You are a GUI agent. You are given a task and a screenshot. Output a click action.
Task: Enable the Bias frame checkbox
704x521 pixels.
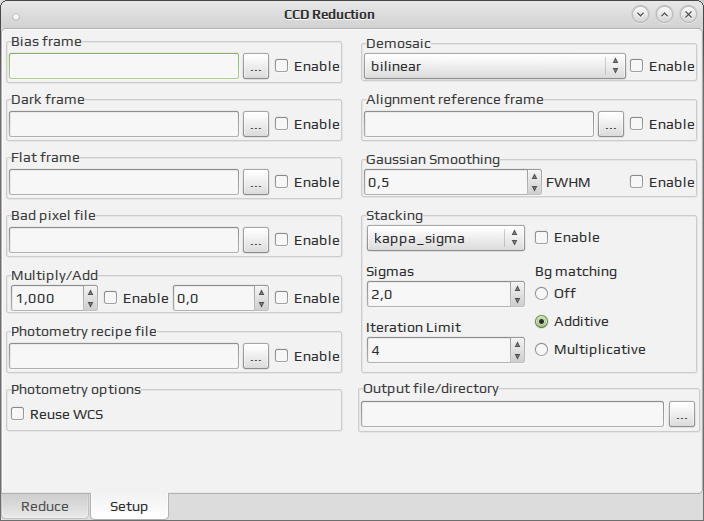click(x=282, y=66)
